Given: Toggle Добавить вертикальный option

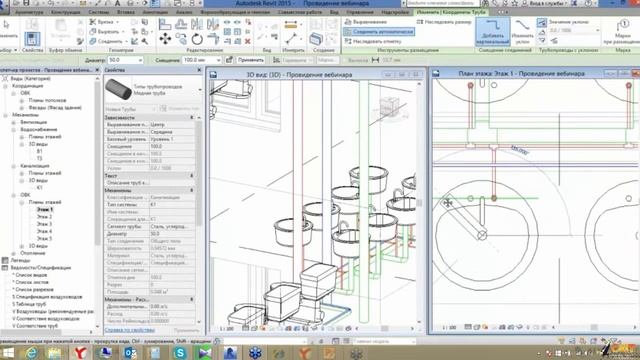Looking at the screenshot, I should [x=493, y=31].
